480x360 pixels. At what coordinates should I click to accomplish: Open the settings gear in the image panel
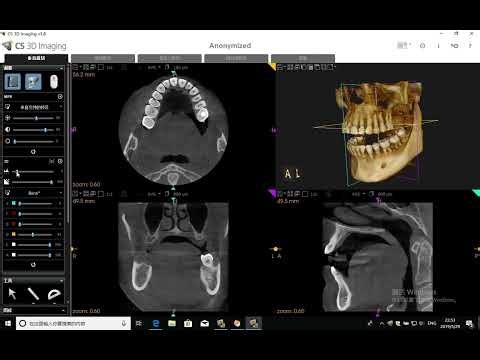click(x=60, y=97)
